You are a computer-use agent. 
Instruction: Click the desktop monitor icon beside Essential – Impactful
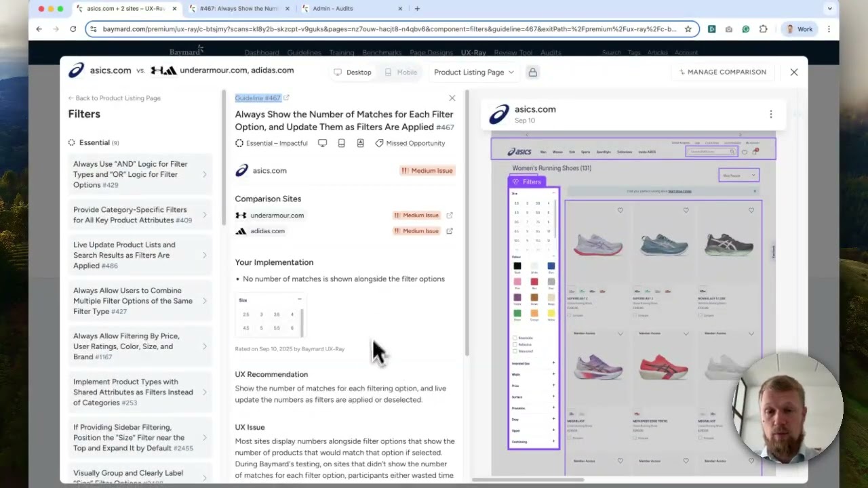coord(323,143)
